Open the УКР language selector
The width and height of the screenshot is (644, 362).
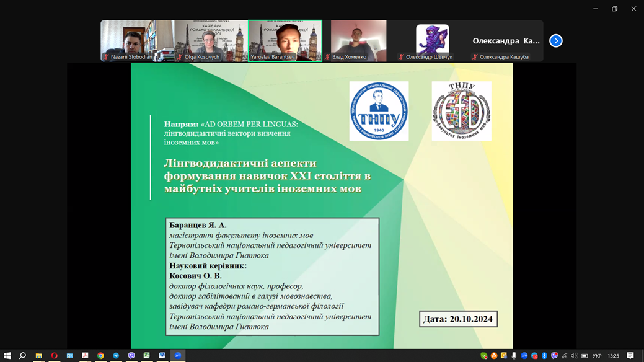tap(597, 355)
